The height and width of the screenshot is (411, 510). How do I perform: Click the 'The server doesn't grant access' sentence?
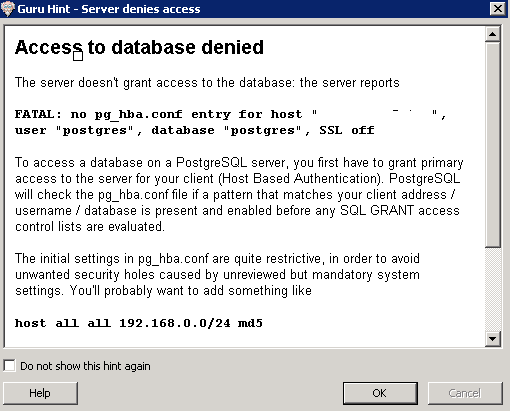pyautogui.click(x=207, y=82)
